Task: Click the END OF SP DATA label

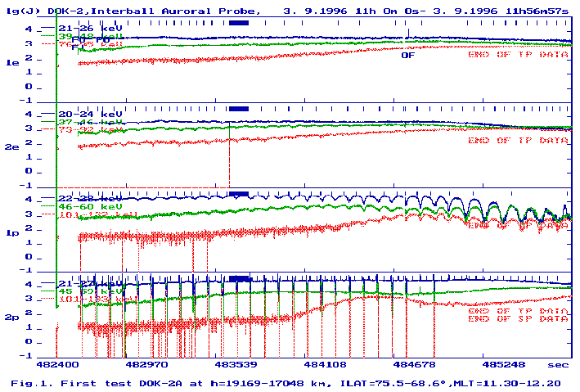Action: [x=518, y=318]
